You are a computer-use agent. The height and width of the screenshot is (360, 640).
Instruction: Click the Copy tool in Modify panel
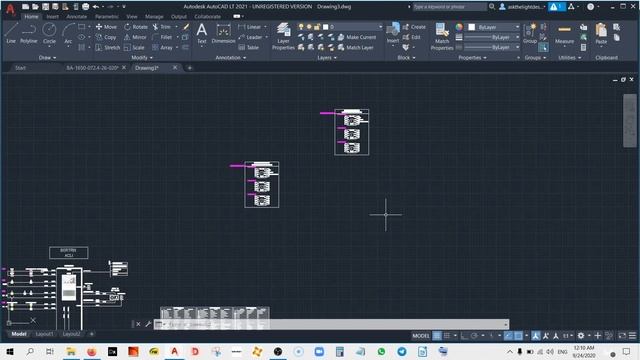click(106, 37)
